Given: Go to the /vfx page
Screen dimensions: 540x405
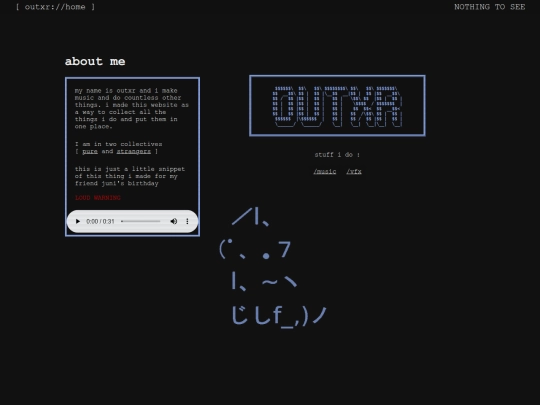Looking at the screenshot, I should (354, 172).
